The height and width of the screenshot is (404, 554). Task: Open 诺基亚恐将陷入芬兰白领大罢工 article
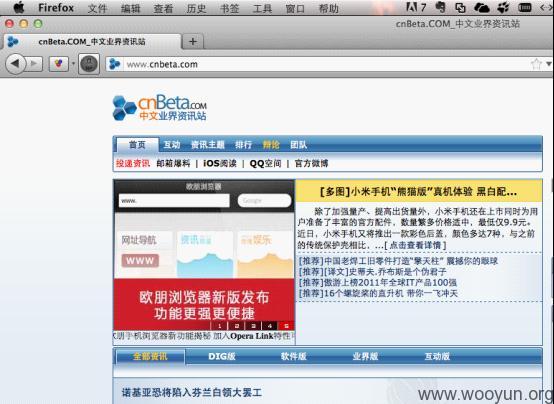192,392
